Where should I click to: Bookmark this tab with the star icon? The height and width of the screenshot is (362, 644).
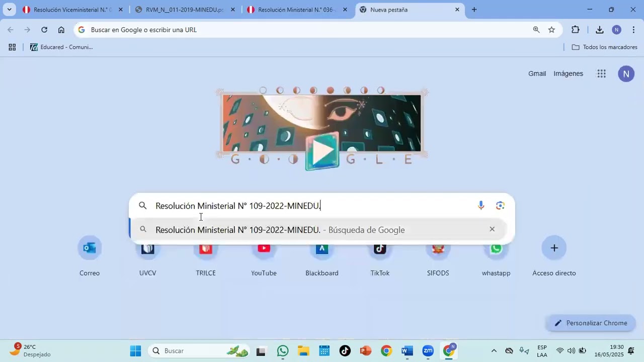tap(551, 30)
